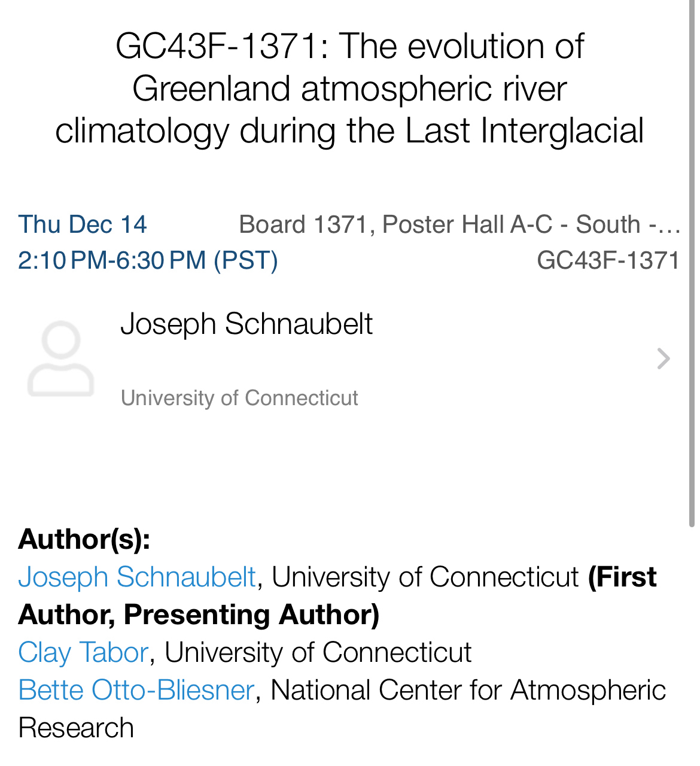Select the 2:10 PM-6:30 PM (PST) time
700x766 pixels.
[x=148, y=260]
